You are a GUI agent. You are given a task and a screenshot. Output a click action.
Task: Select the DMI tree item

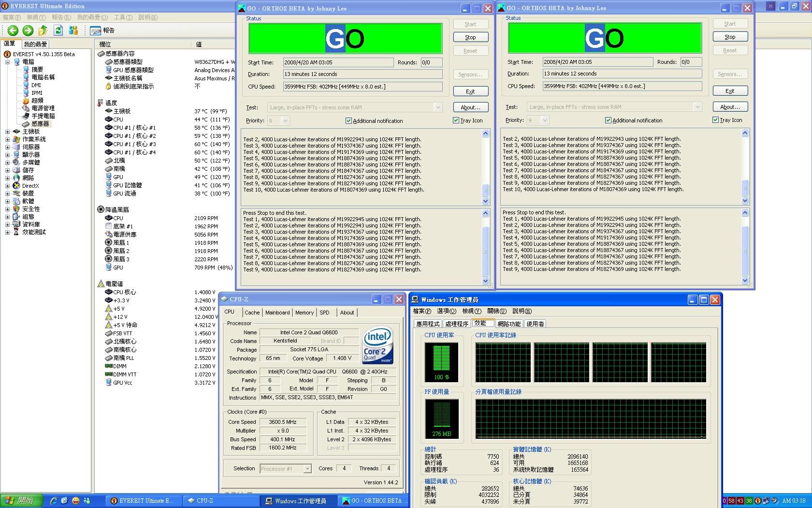[x=36, y=85]
